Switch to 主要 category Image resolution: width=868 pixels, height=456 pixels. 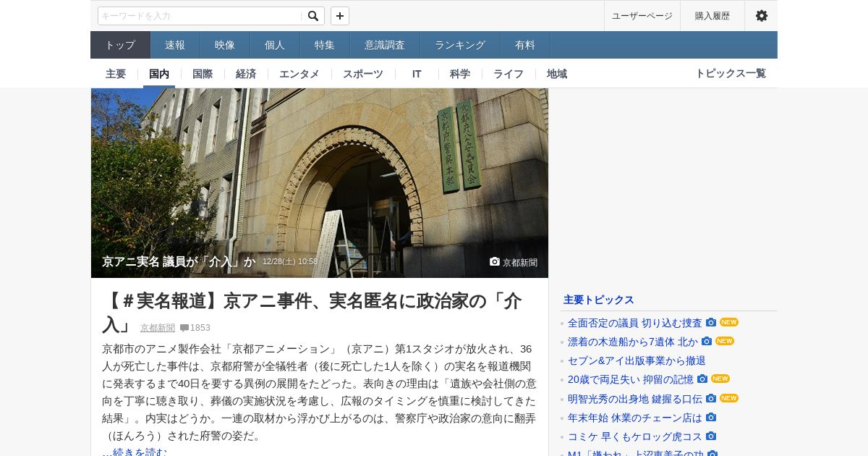point(116,74)
